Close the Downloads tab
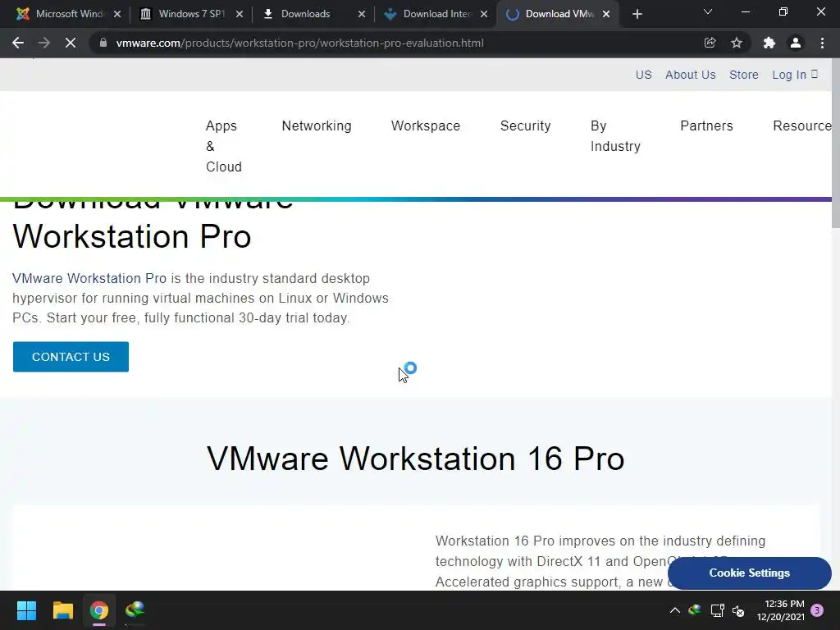This screenshot has height=630, width=840. [362, 14]
